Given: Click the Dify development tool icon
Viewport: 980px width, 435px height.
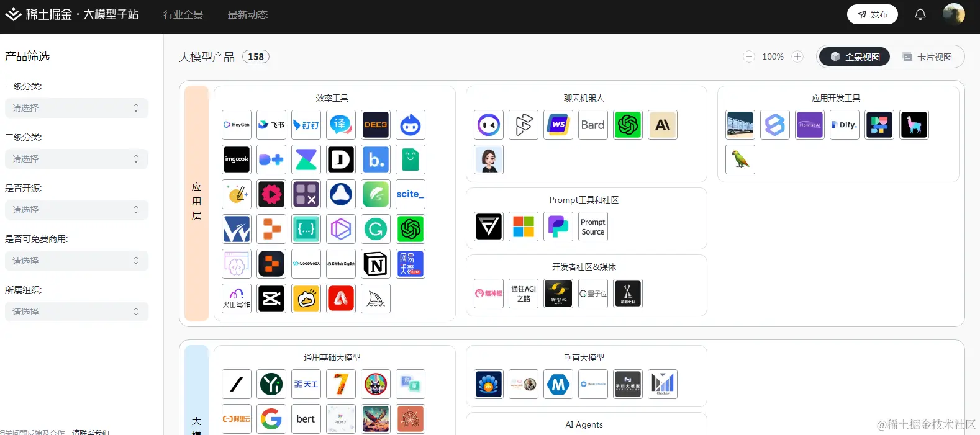Looking at the screenshot, I should (845, 125).
